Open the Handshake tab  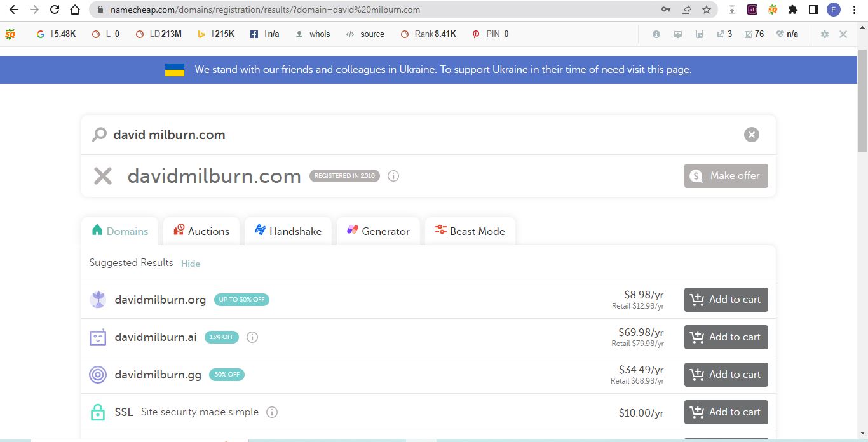[288, 231]
